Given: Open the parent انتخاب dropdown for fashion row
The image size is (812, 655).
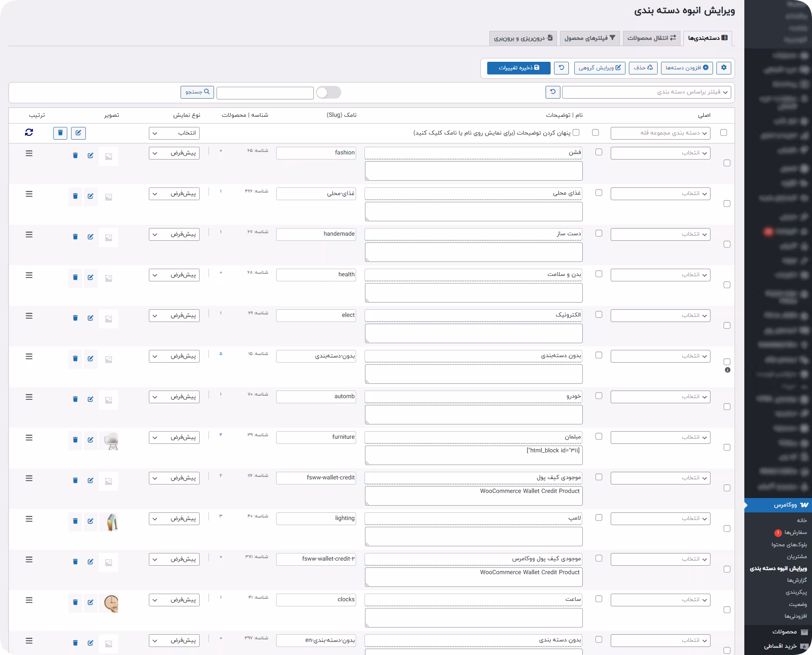Looking at the screenshot, I should (x=660, y=153).
